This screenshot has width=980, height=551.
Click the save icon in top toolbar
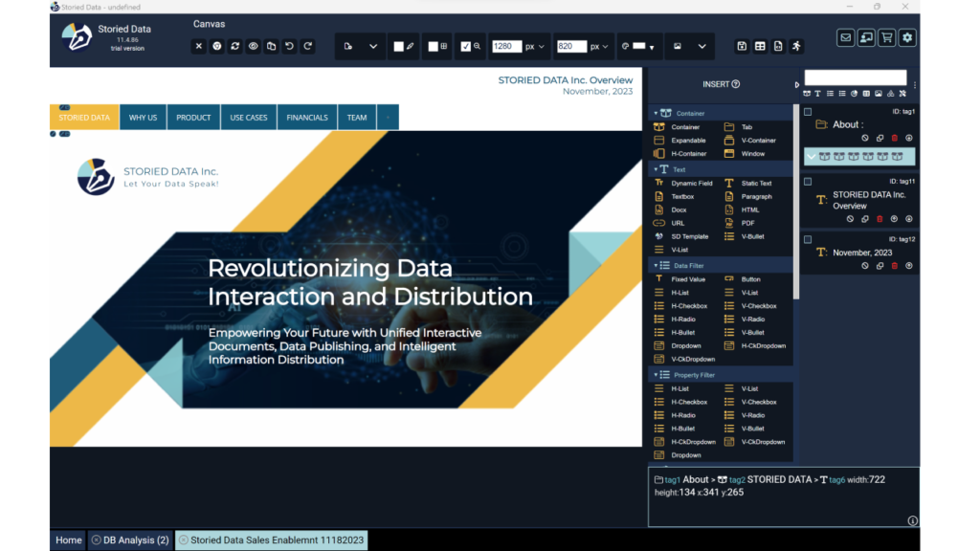pos(742,46)
